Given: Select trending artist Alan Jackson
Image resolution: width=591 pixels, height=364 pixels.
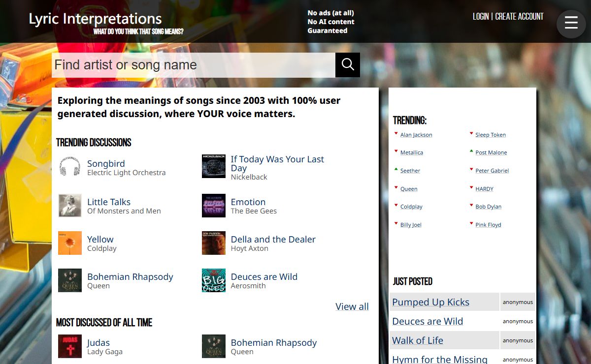Looking at the screenshot, I should pos(416,135).
